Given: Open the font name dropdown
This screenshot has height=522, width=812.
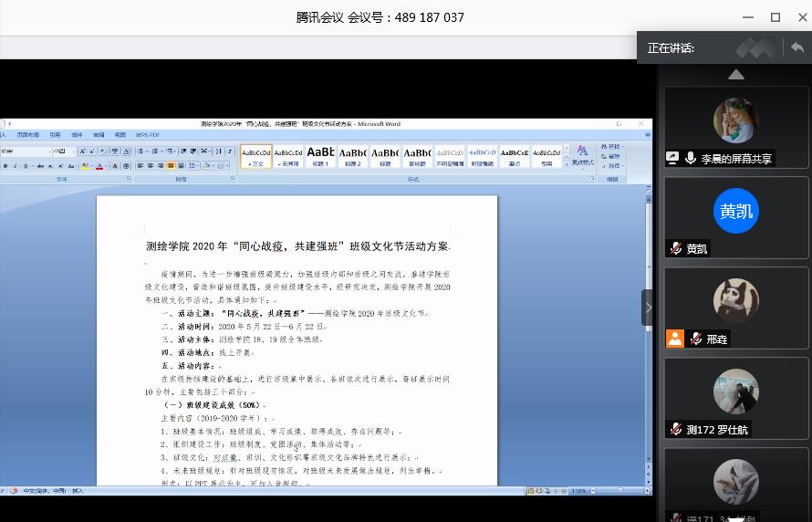Looking at the screenshot, I should 26,151.
